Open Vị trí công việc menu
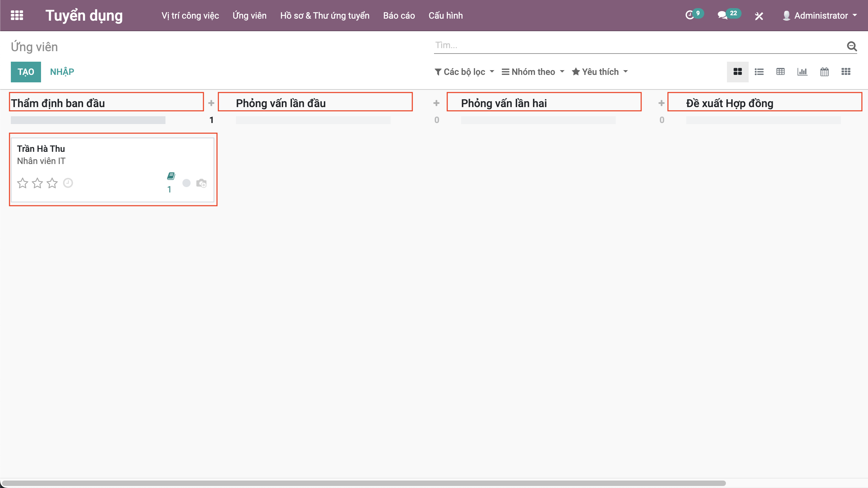Image resolution: width=868 pixels, height=488 pixels. pos(190,15)
